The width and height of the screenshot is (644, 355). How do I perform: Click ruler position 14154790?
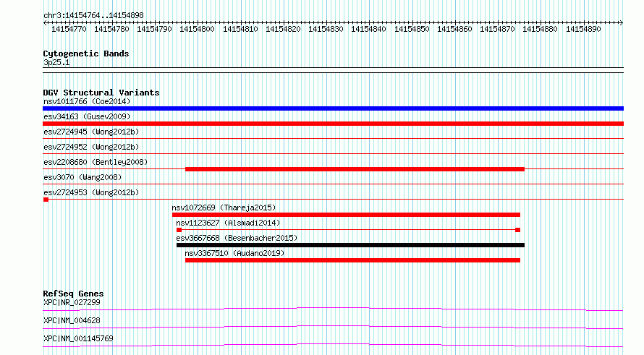[154, 29]
